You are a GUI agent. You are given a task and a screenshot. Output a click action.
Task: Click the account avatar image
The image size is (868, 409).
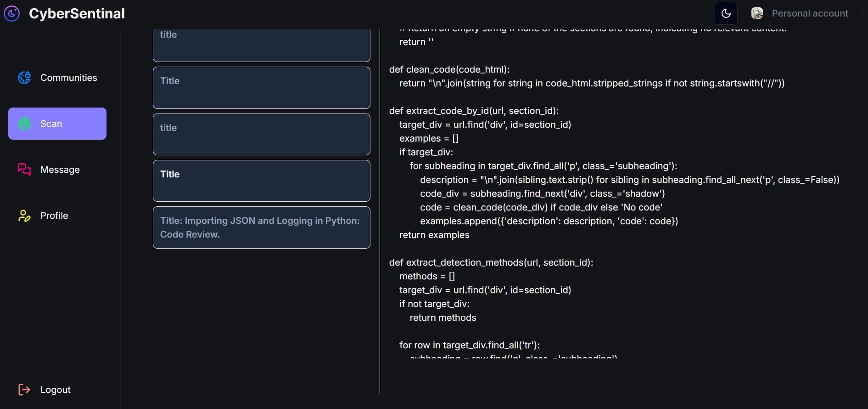[x=757, y=13]
